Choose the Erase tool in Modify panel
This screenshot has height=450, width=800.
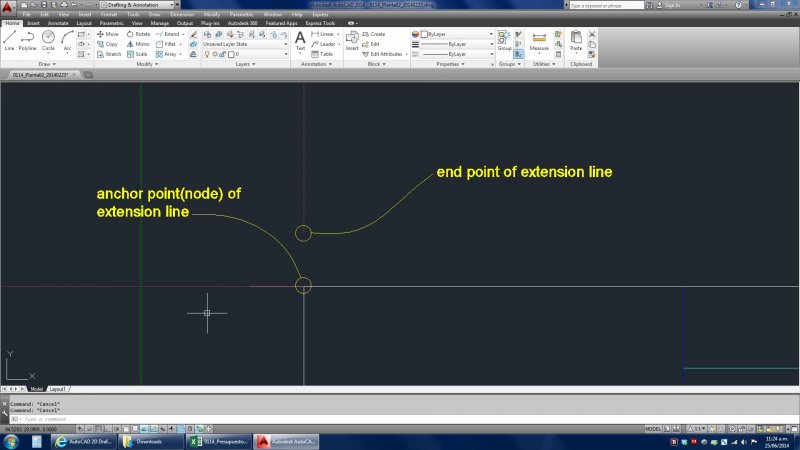(x=193, y=35)
